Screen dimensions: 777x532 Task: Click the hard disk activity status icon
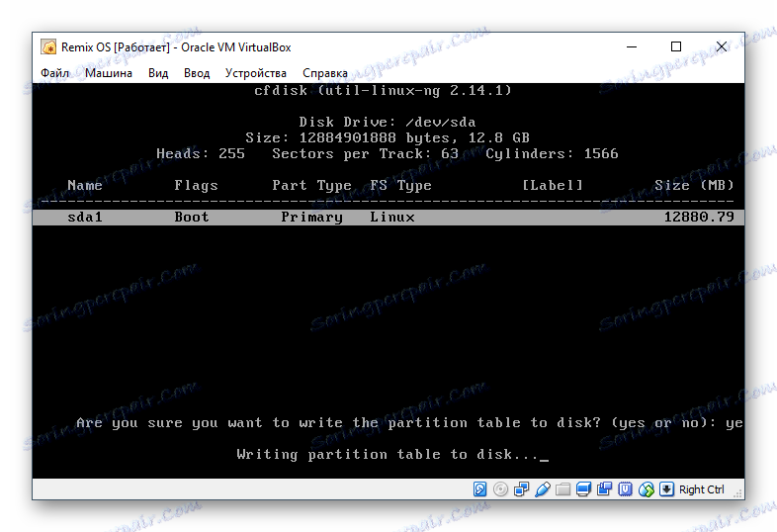pyautogui.click(x=479, y=489)
